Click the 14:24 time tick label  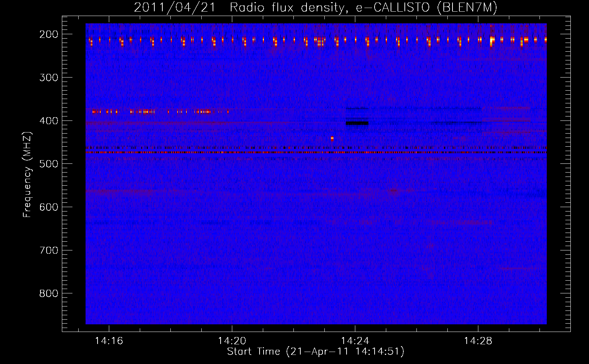355,341
